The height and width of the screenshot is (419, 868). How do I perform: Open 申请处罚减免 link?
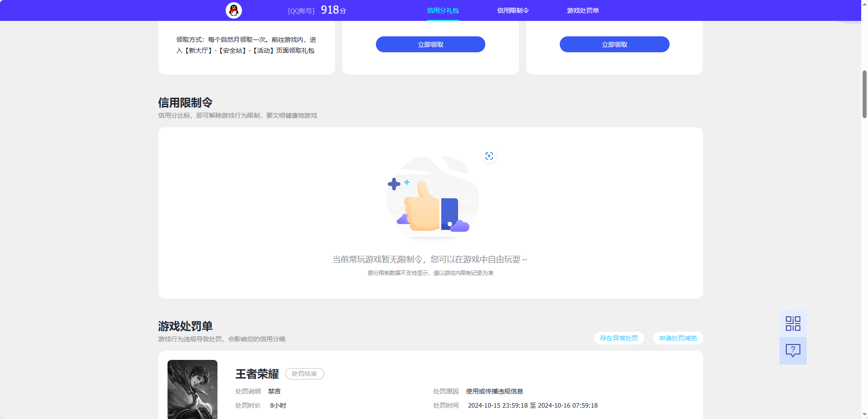pyautogui.click(x=678, y=338)
